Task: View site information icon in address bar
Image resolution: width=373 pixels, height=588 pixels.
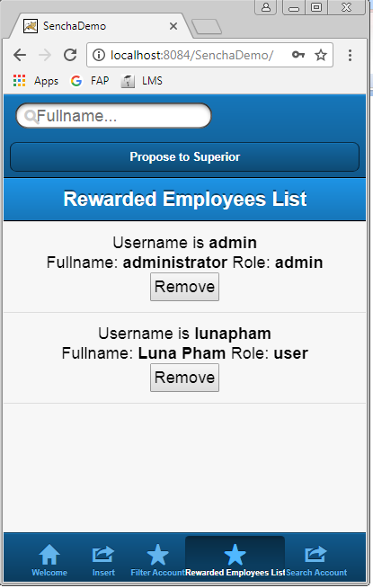Action: [99, 55]
